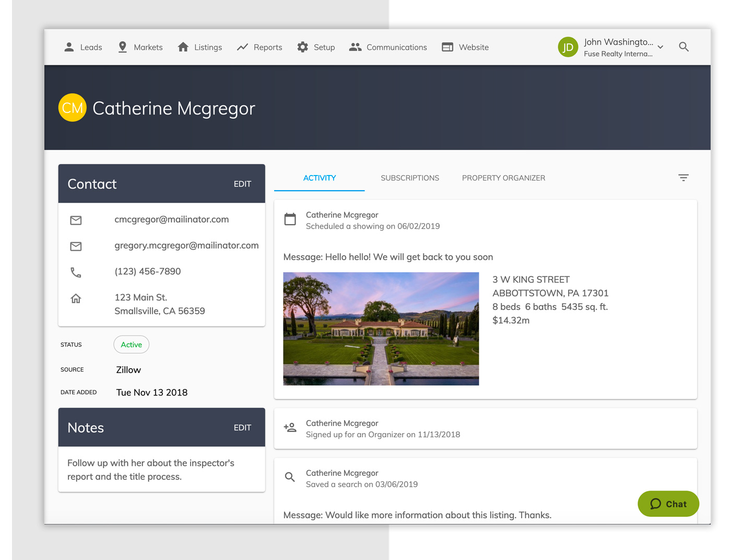Viewport: 731px width, 560px height.
Task: Click add-person icon on organizer signup entry
Action: pyautogui.click(x=290, y=427)
